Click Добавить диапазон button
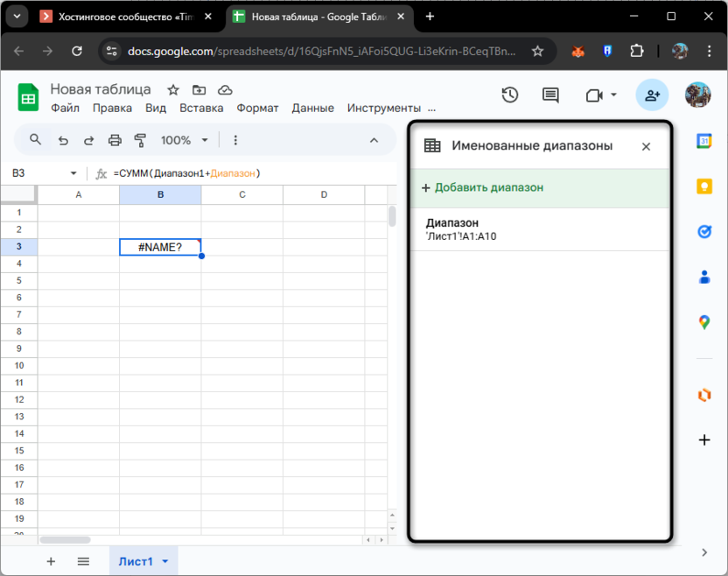Image resolution: width=728 pixels, height=576 pixels. coord(482,187)
